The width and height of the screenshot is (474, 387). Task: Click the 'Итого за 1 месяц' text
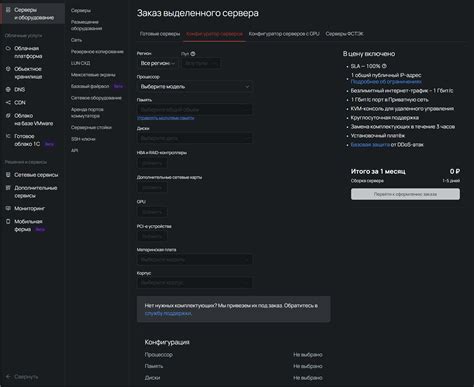tap(378, 171)
